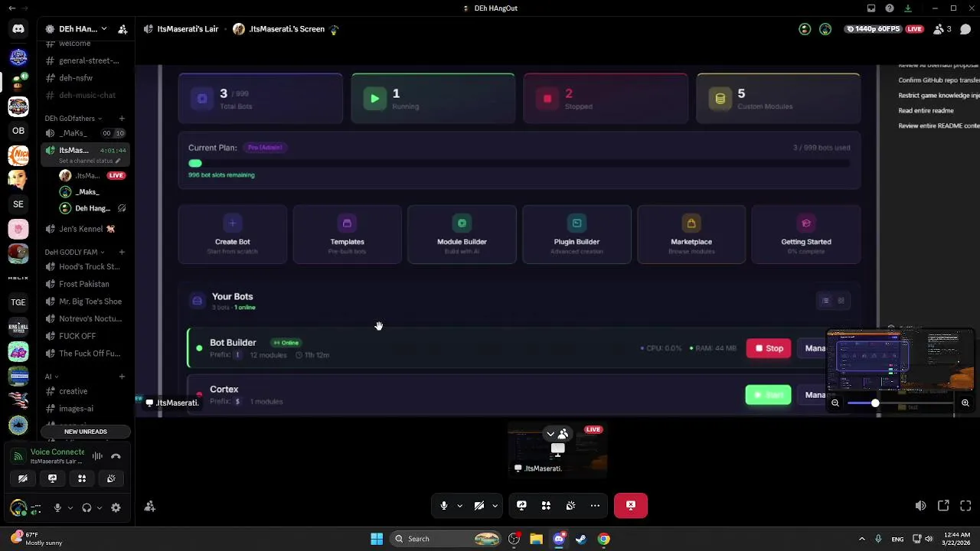980x551 pixels.
Task: Launch activities in bottom call bar
Action: pos(546,505)
